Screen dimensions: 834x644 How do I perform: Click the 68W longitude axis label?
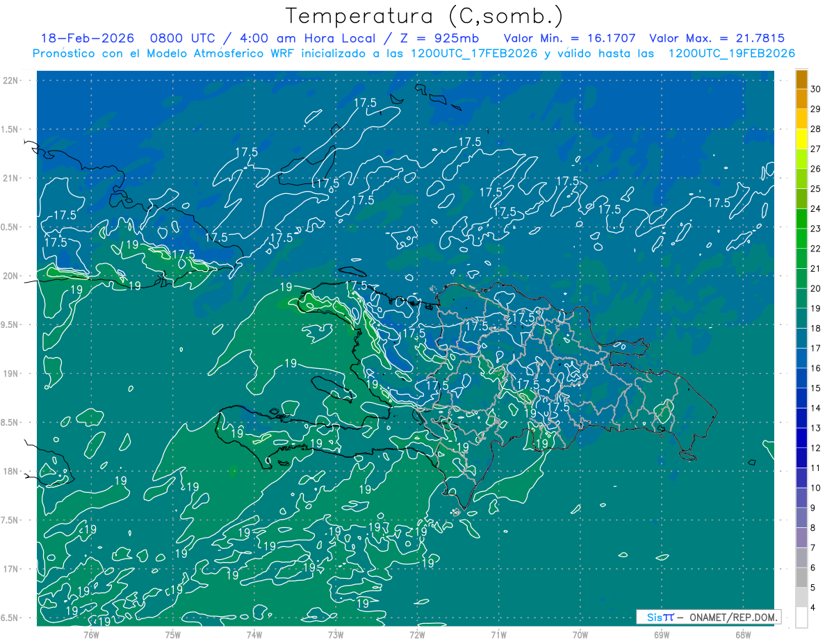coord(742,634)
